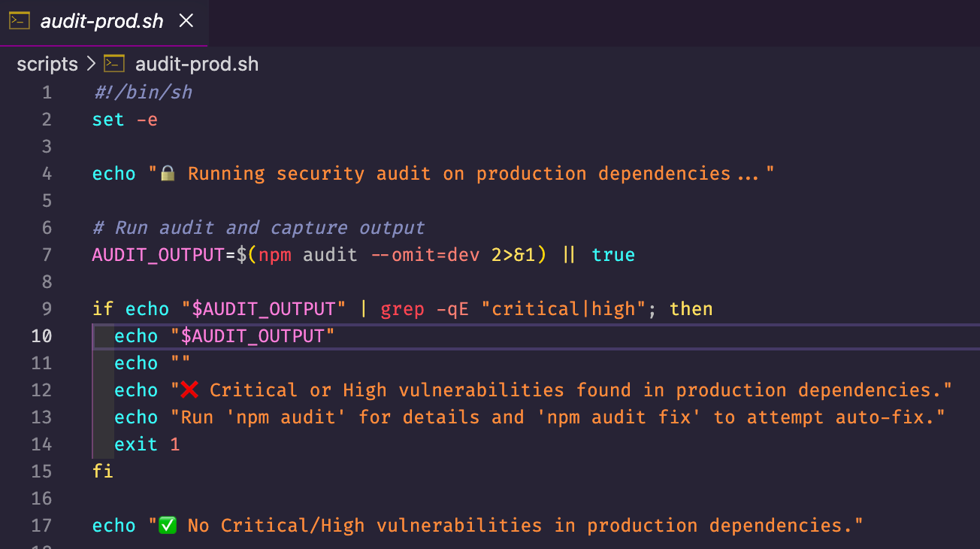Image resolution: width=980 pixels, height=549 pixels.
Task: Click the red cross emoji on line 12
Action: point(189,390)
